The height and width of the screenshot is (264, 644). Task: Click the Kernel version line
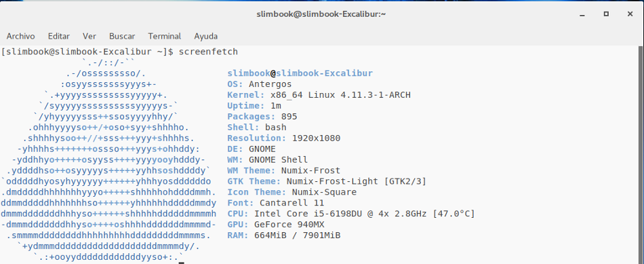(319, 95)
